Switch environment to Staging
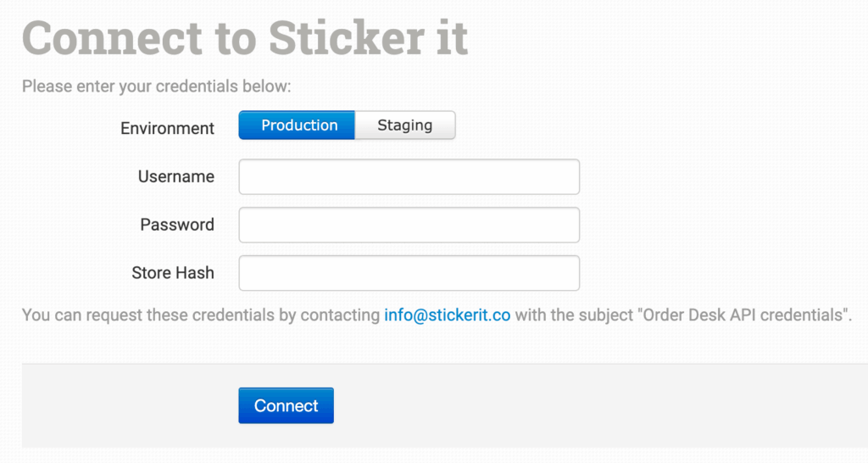 click(404, 126)
